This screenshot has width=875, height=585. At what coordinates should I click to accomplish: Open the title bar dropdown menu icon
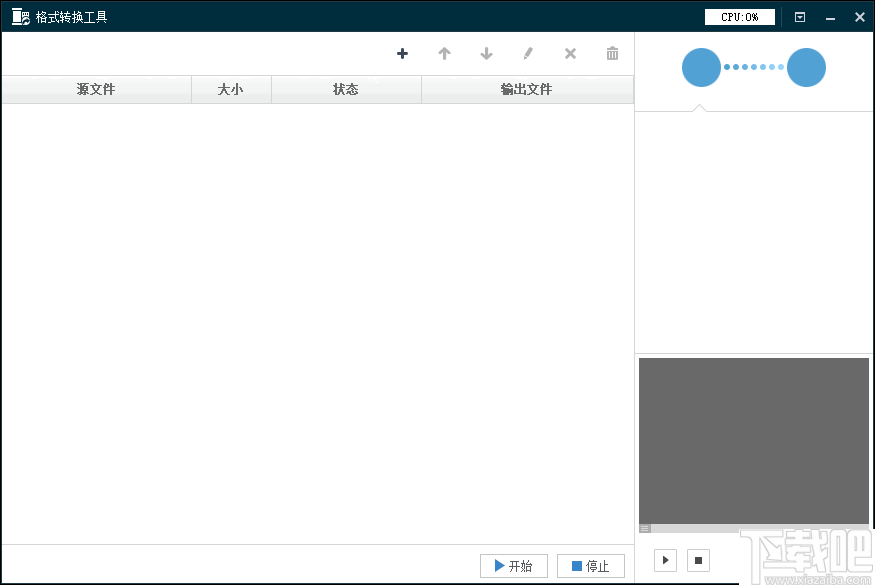(x=800, y=17)
